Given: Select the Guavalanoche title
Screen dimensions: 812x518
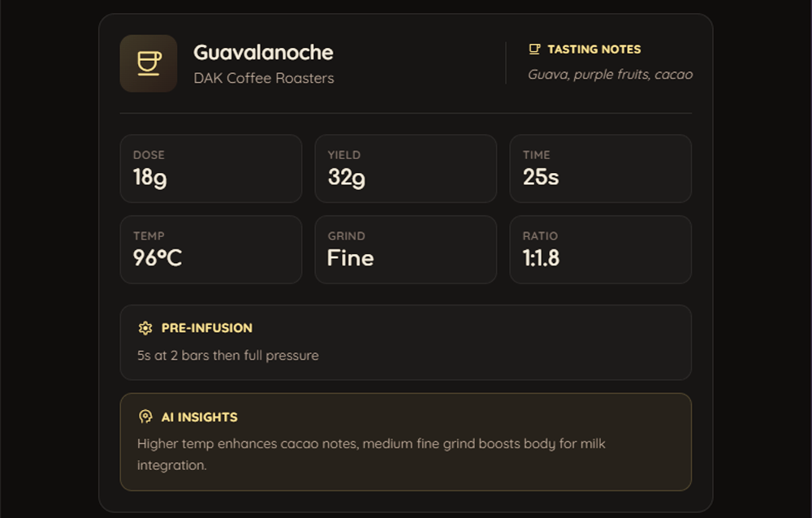Looking at the screenshot, I should click(263, 52).
